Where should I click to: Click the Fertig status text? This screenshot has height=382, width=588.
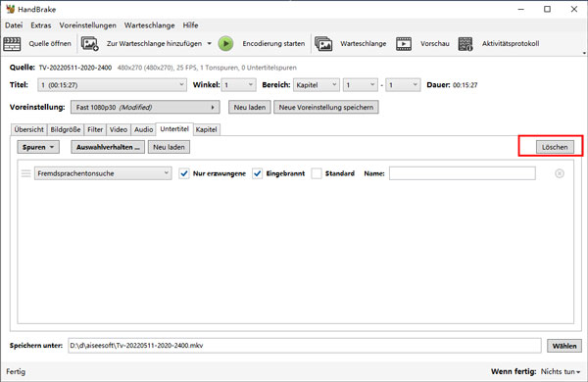16,371
